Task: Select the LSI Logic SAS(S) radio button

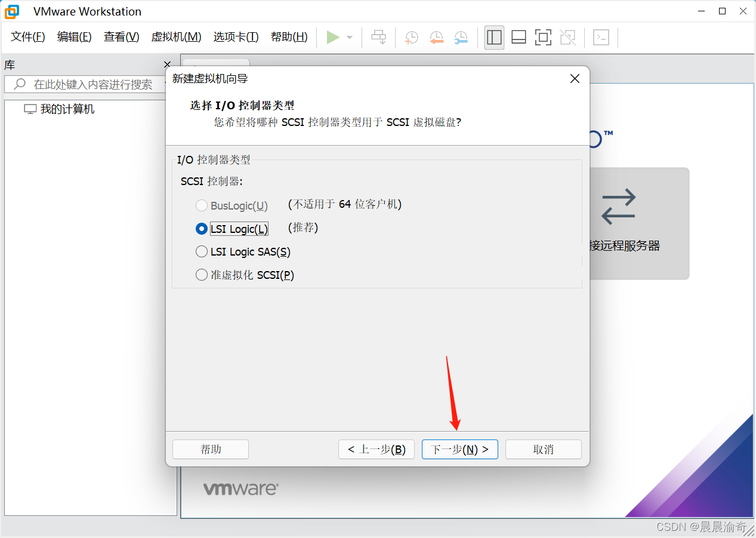Action: [x=202, y=252]
